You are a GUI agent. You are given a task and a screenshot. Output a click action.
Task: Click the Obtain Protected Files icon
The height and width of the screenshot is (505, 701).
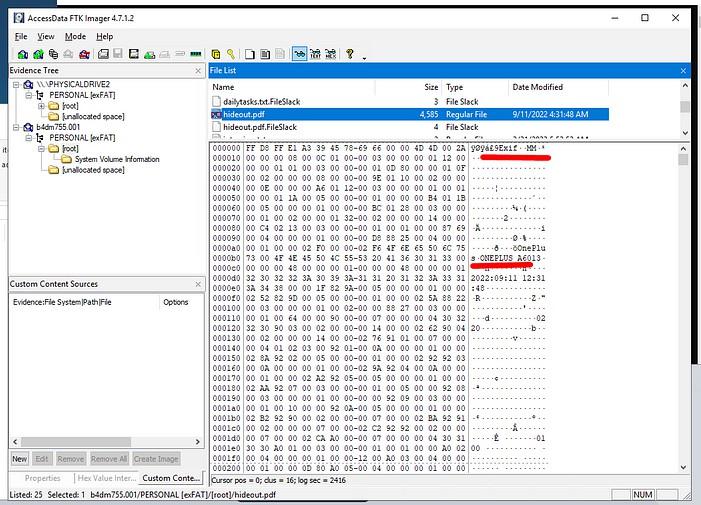215,54
